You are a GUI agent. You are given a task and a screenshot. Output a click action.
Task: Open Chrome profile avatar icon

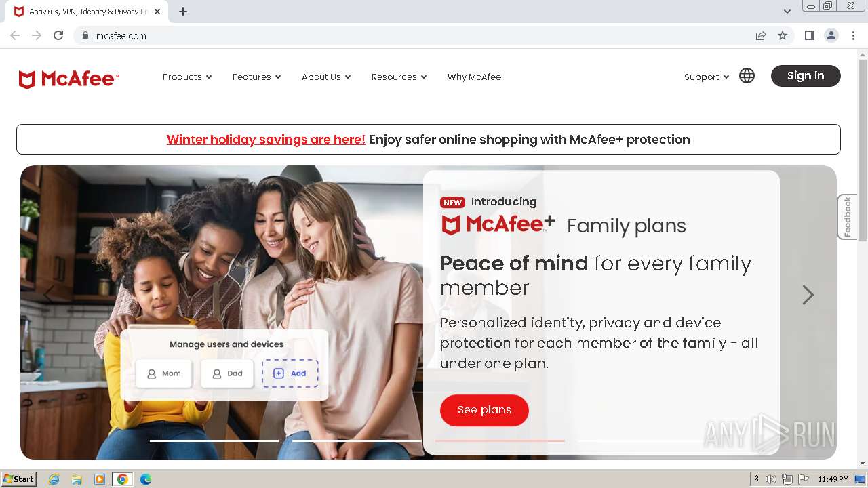coord(831,35)
